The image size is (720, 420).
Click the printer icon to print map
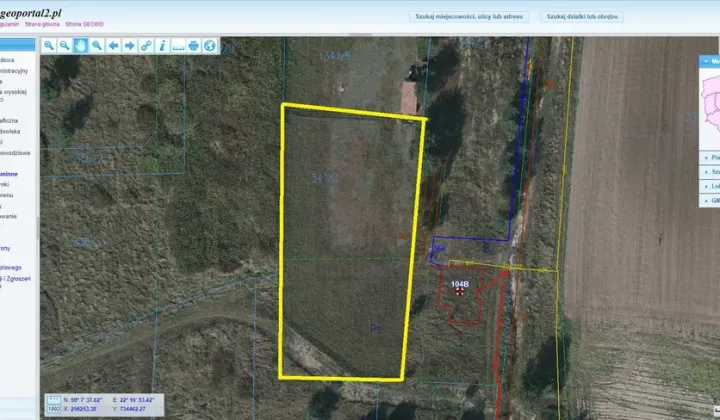[194, 45]
